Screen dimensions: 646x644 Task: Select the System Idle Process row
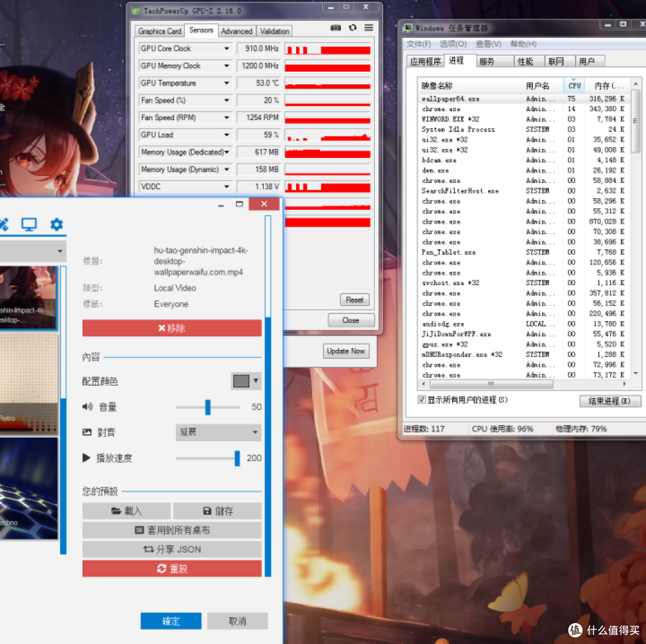pyautogui.click(x=523, y=130)
